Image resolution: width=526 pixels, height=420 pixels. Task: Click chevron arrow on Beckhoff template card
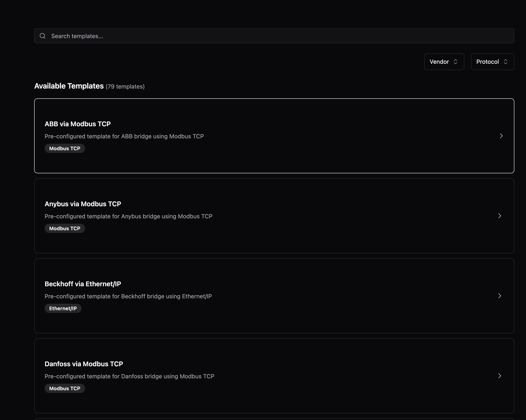click(x=499, y=296)
